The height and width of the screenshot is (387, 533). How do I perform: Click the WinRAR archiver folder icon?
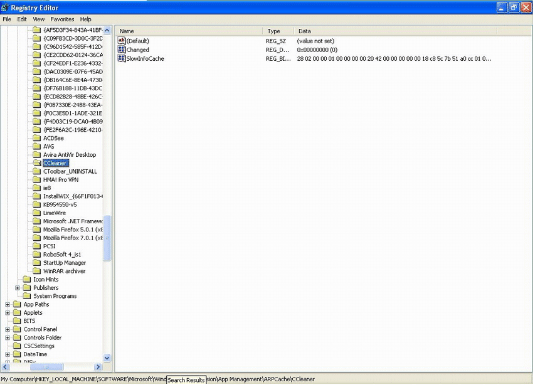[37, 271]
